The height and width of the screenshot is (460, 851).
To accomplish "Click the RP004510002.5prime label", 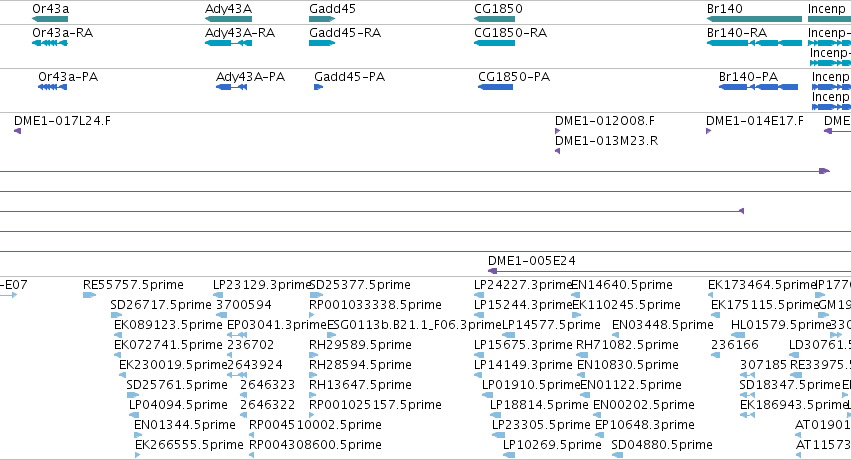I will (x=315, y=424).
